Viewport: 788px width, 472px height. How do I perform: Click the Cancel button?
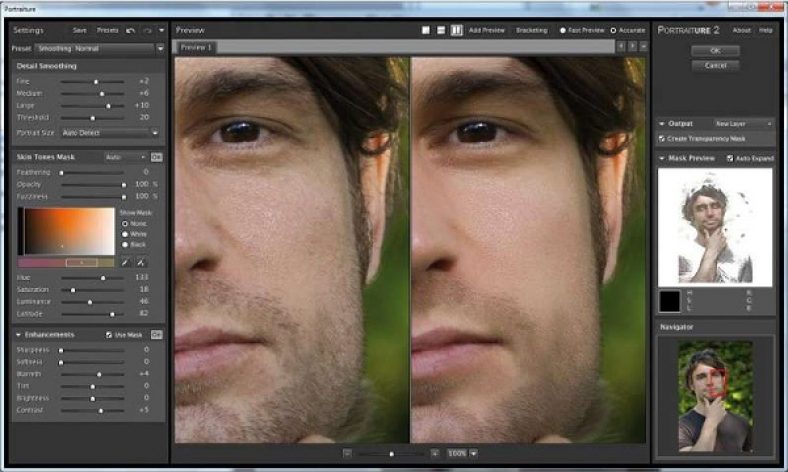715,65
